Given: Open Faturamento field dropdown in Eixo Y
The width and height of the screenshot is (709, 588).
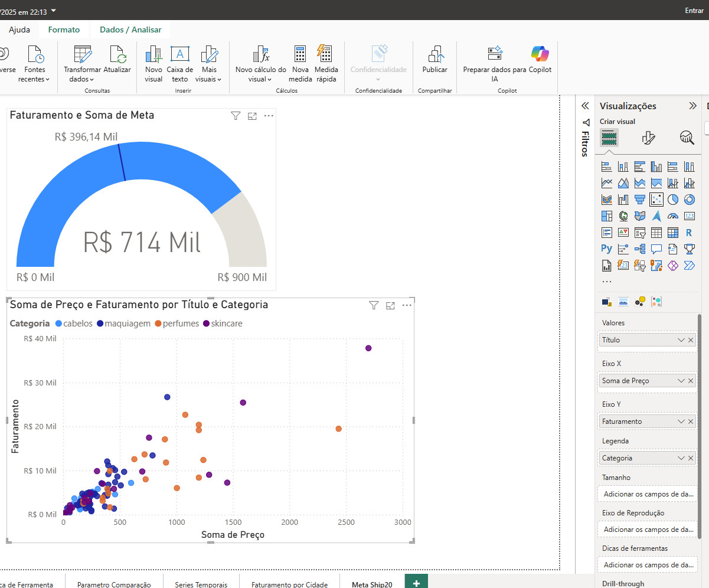Looking at the screenshot, I should click(x=681, y=422).
